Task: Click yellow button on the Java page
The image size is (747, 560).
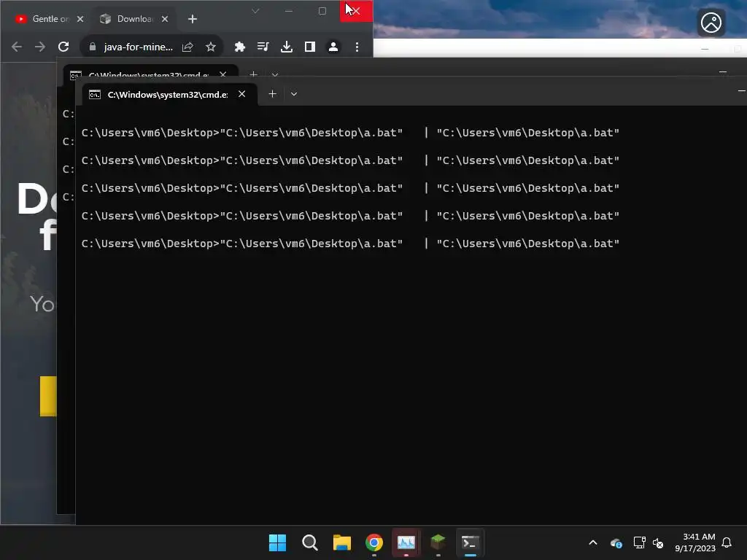Action: click(x=48, y=396)
